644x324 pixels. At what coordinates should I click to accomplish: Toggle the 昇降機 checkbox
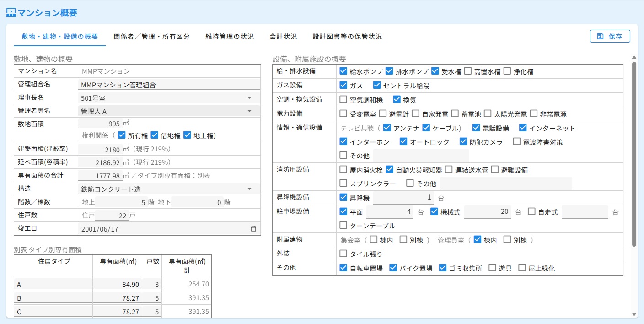point(343,198)
